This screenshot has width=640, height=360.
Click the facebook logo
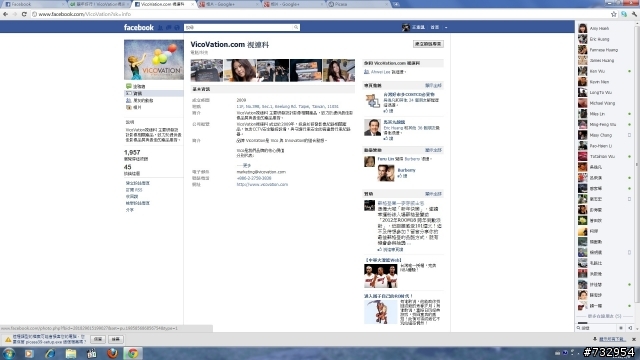click(x=139, y=27)
